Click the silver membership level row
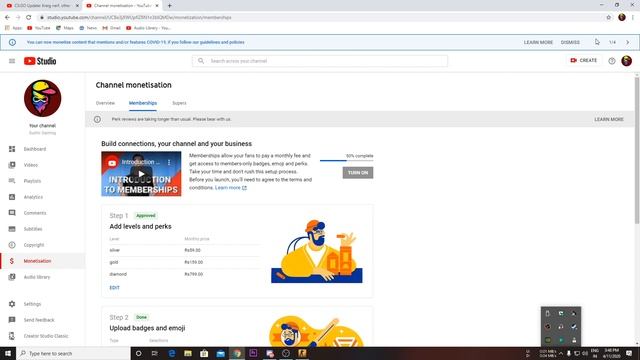 click(x=184, y=250)
